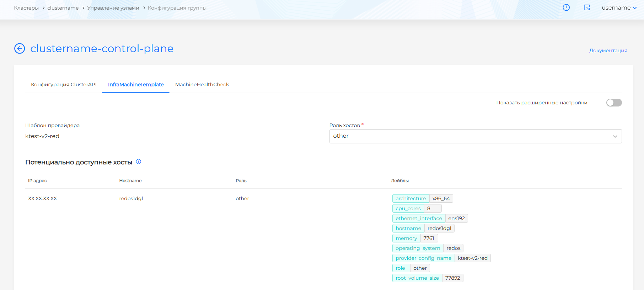Image resolution: width=644 pixels, height=290 pixels.
Task: Enable Показать расширенные настройки toggle
Action: click(614, 103)
